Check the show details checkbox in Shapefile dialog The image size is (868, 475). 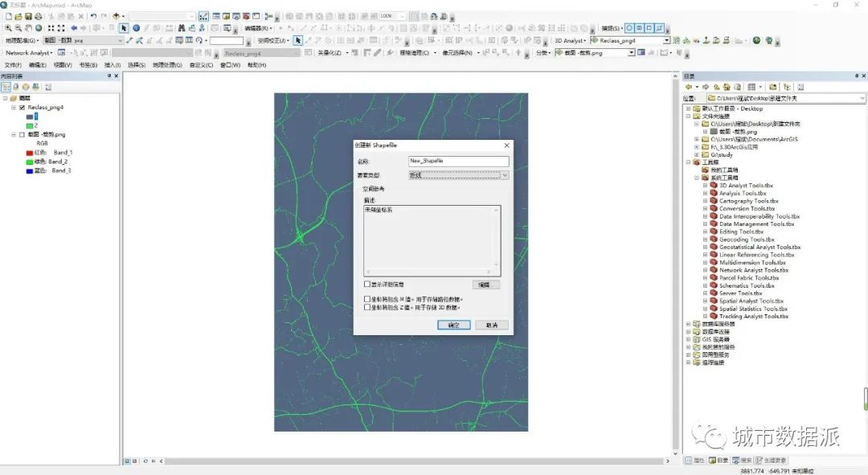[367, 284]
